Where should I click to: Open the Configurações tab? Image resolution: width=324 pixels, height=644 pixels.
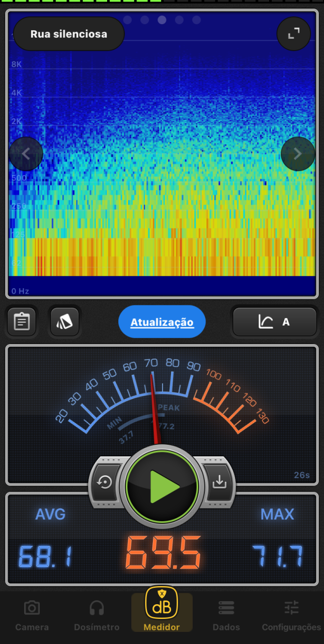(291, 615)
